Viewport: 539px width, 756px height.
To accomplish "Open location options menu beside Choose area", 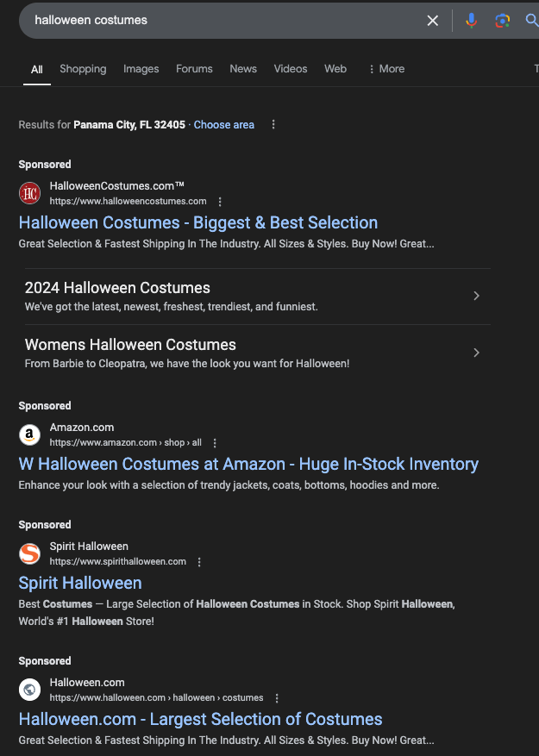I will click(273, 124).
